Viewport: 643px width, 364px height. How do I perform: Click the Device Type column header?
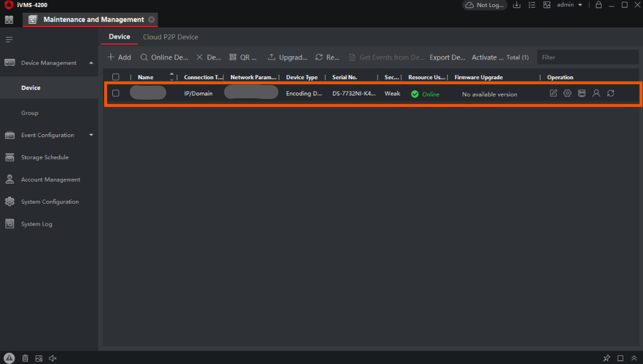click(x=302, y=77)
